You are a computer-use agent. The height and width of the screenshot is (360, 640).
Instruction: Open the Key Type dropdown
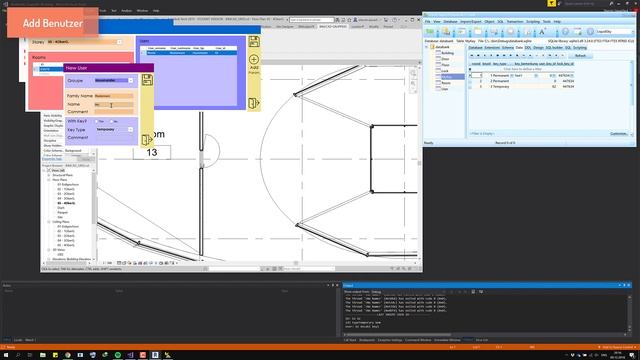pyautogui.click(x=131, y=130)
